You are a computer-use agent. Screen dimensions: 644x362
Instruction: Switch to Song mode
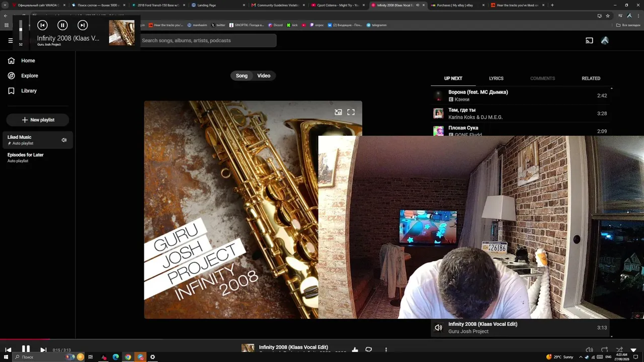[242, 76]
